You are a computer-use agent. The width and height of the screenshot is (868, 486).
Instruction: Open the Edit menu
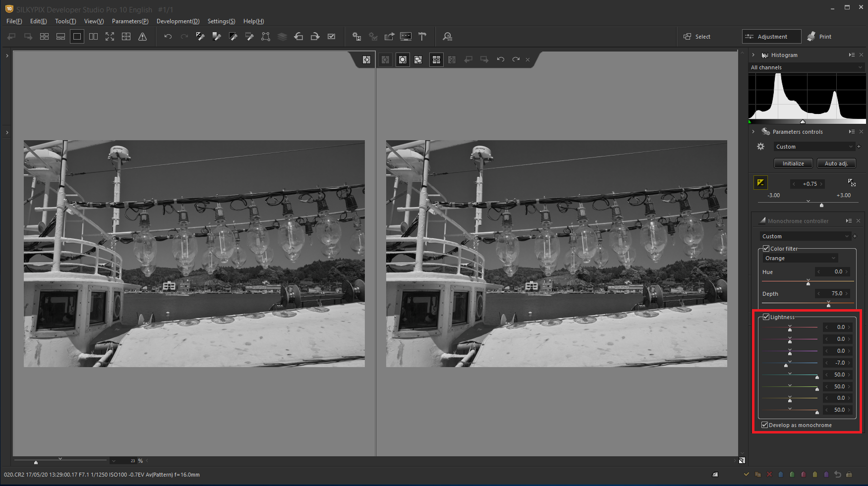[38, 21]
